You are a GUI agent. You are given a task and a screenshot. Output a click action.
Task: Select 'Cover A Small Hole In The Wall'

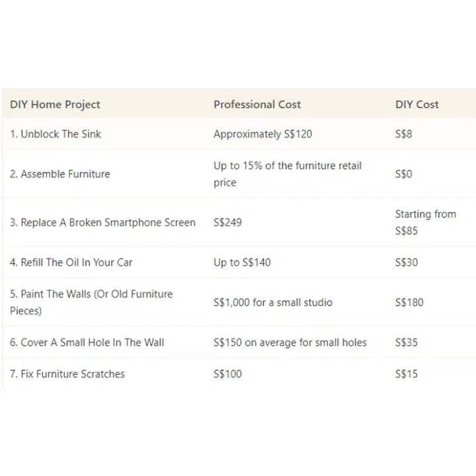pyautogui.click(x=87, y=342)
